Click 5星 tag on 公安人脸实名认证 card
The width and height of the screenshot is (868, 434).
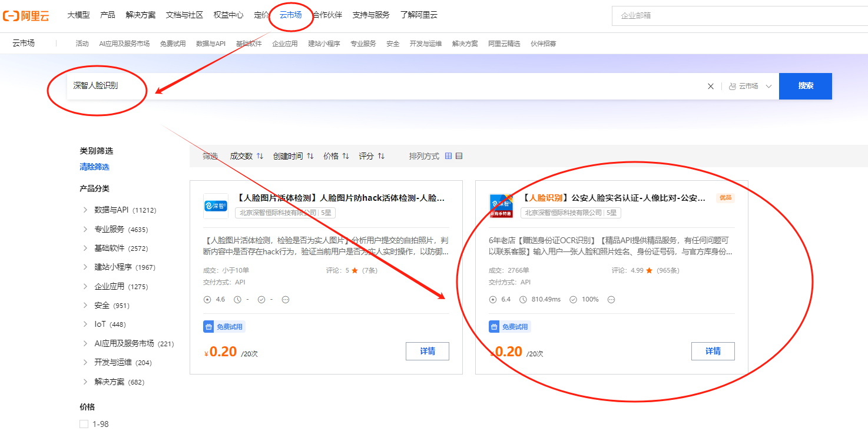coord(612,213)
